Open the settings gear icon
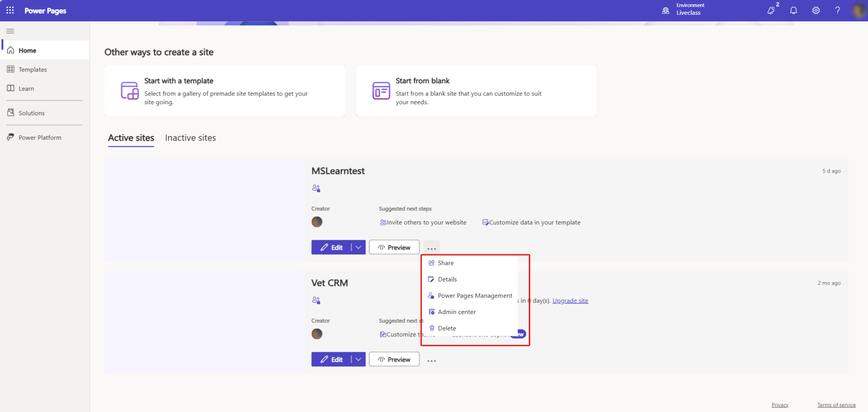The image size is (868, 412). coord(816,10)
